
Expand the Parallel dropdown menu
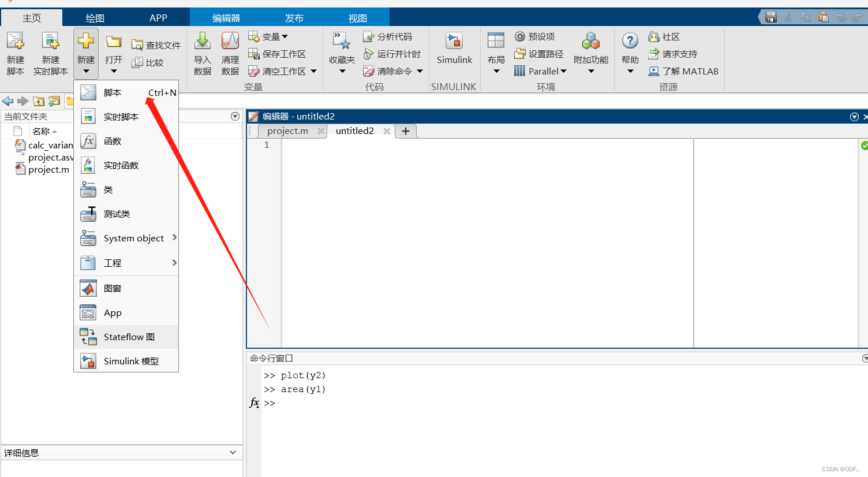pyautogui.click(x=563, y=71)
